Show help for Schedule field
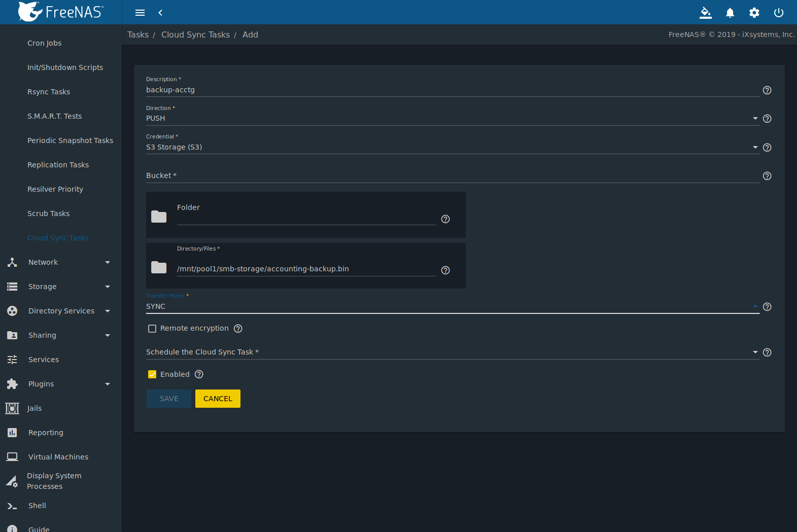Image resolution: width=797 pixels, height=532 pixels. tap(767, 352)
